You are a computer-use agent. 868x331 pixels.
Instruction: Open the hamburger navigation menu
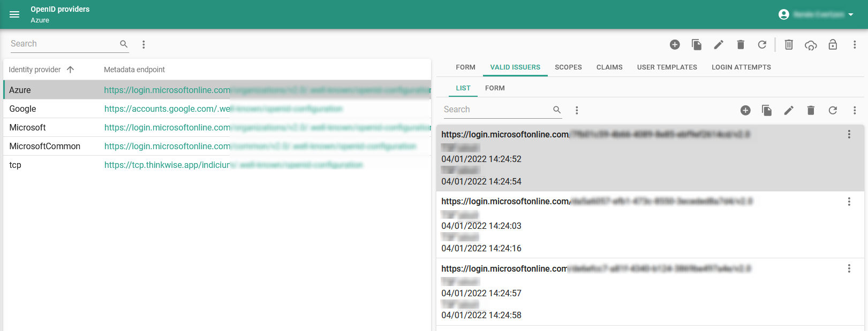coord(14,14)
